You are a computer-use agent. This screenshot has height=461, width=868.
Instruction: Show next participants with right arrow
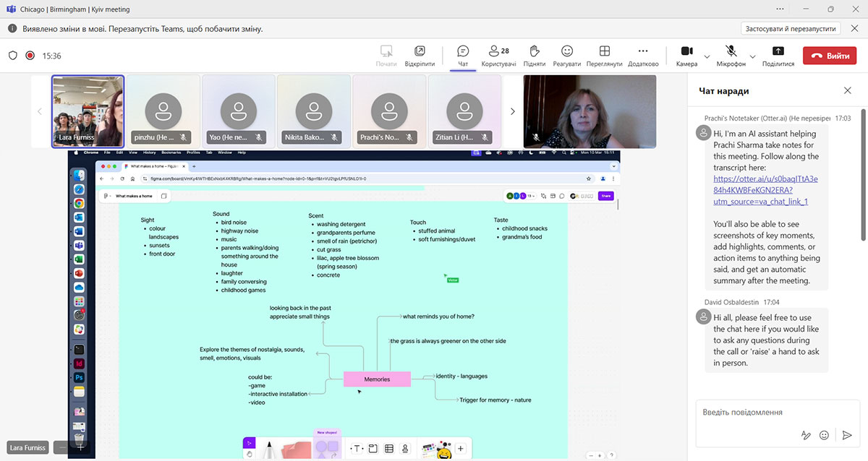(x=513, y=111)
